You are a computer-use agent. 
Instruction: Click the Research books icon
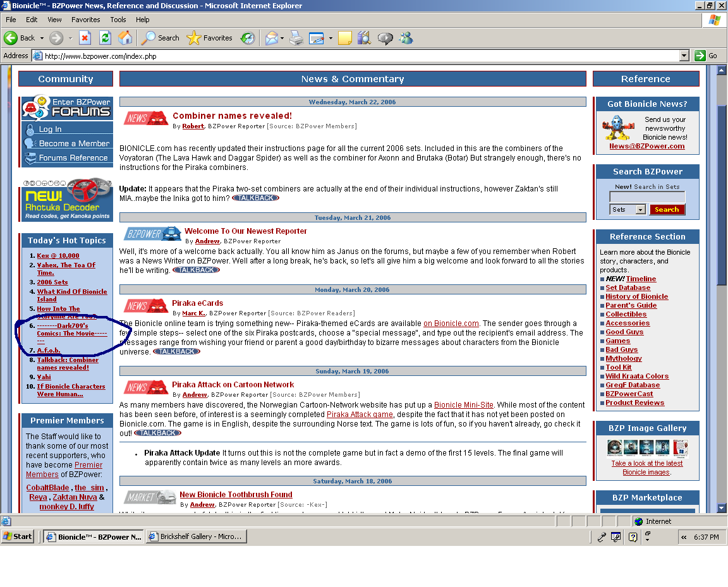365,38
